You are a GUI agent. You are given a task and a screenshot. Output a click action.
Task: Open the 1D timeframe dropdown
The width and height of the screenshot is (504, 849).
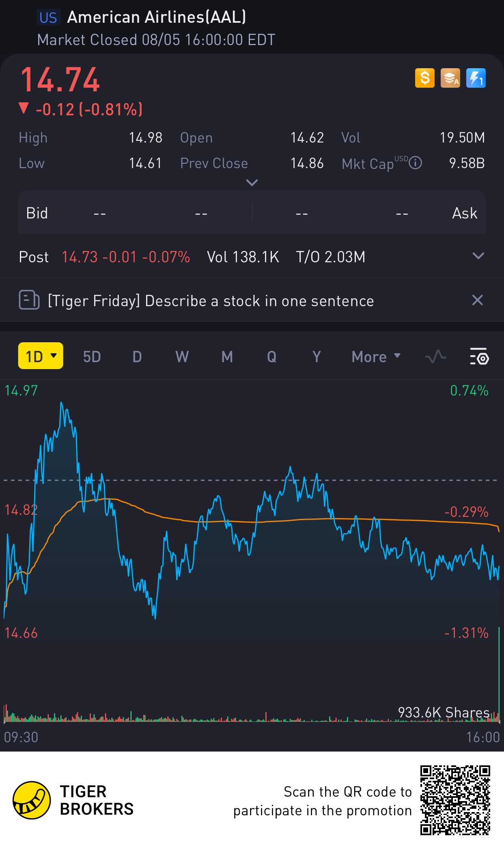pos(41,356)
